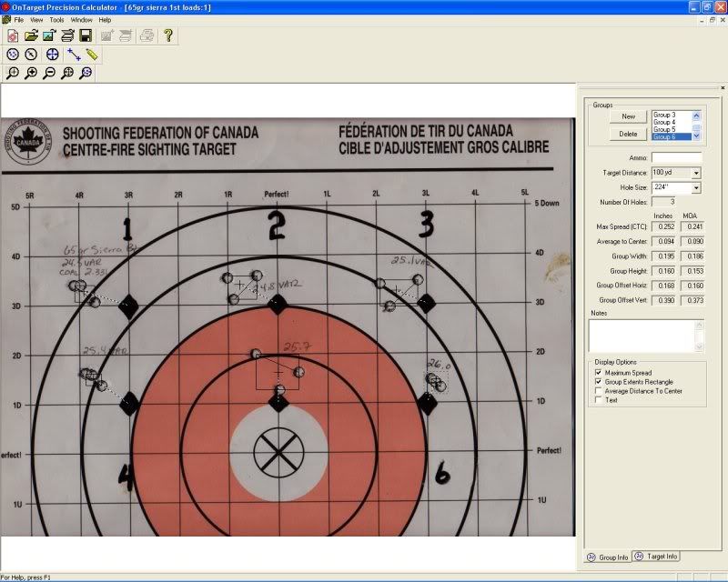Open an existing target file
728x582 pixels.
31,35
